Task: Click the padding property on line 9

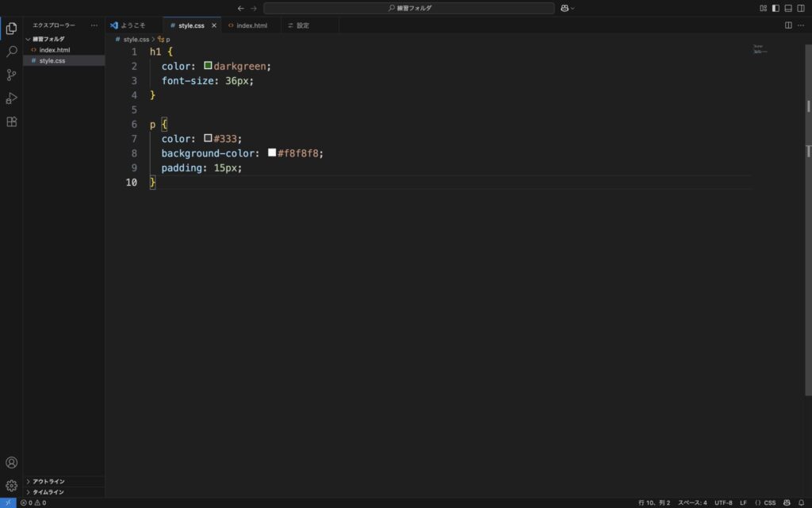Action: point(182,168)
